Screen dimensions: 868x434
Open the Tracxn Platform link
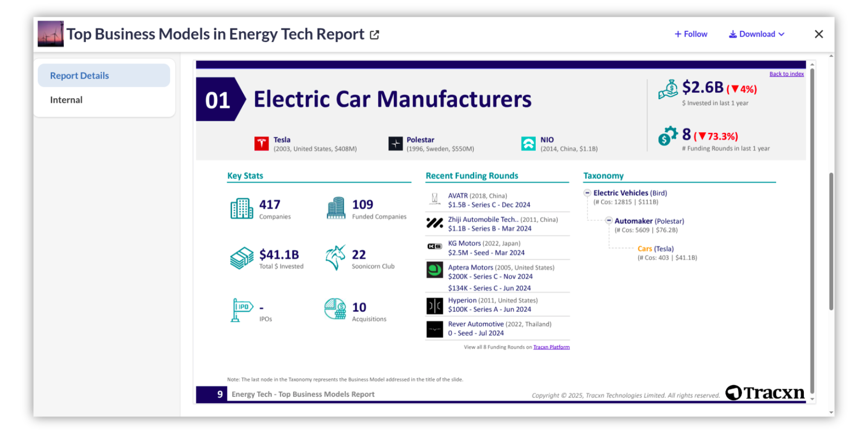pyautogui.click(x=551, y=347)
